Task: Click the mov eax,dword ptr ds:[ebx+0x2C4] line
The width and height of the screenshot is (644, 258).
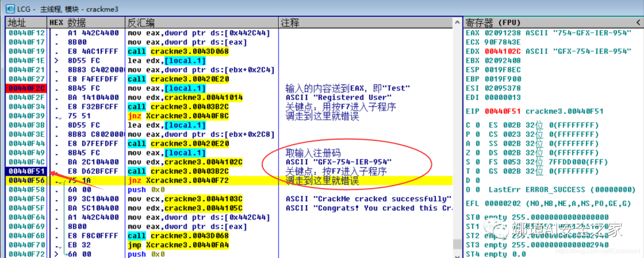Action: click(202, 70)
